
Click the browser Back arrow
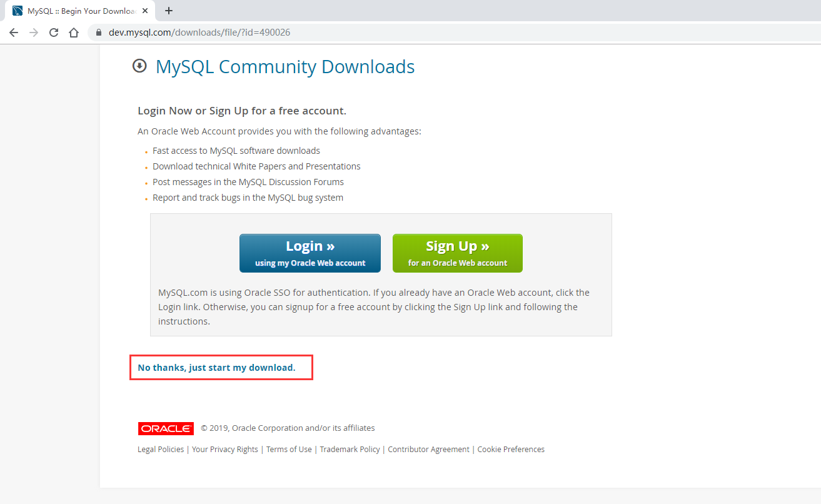tap(14, 33)
